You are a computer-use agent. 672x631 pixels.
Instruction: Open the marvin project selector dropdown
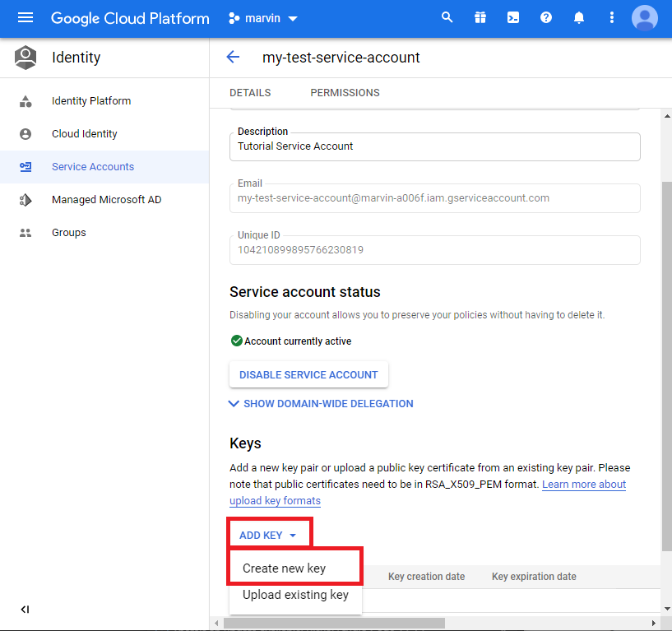[262, 18]
